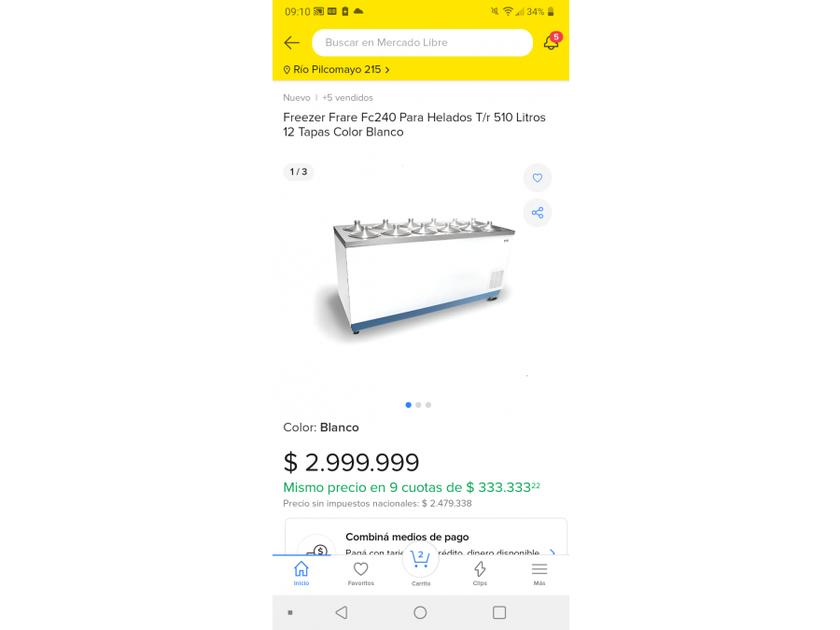Viewport: 840px width, 630px height.
Task: Open the Clips lightning icon
Action: [480, 572]
